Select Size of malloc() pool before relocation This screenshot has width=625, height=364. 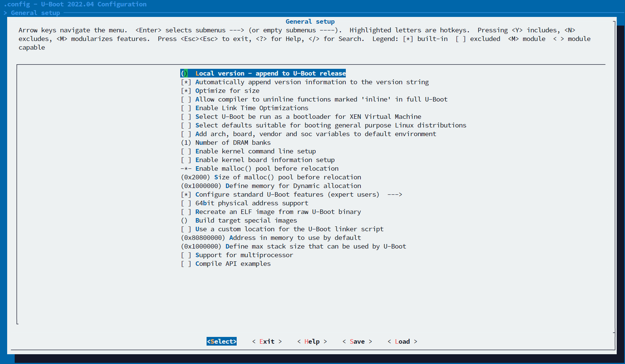point(271,177)
